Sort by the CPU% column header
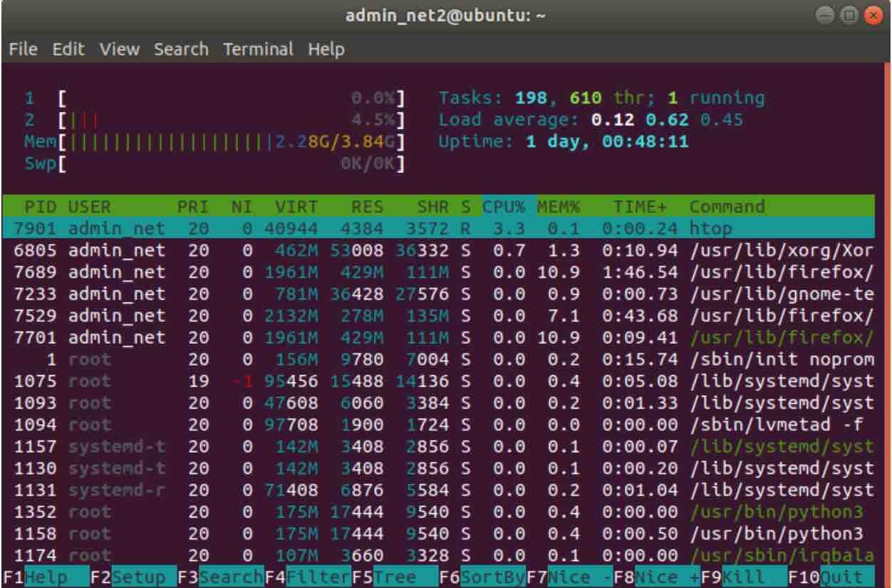The height and width of the screenshot is (588, 892). (504, 206)
